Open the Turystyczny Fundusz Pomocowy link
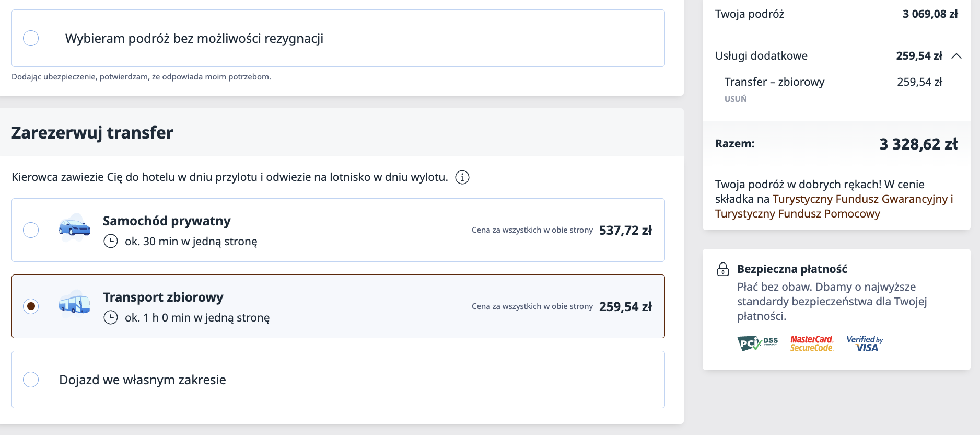 [x=797, y=214]
